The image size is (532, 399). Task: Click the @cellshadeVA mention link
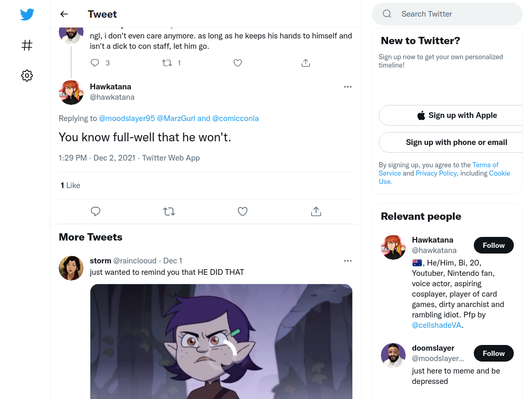pyautogui.click(x=436, y=325)
